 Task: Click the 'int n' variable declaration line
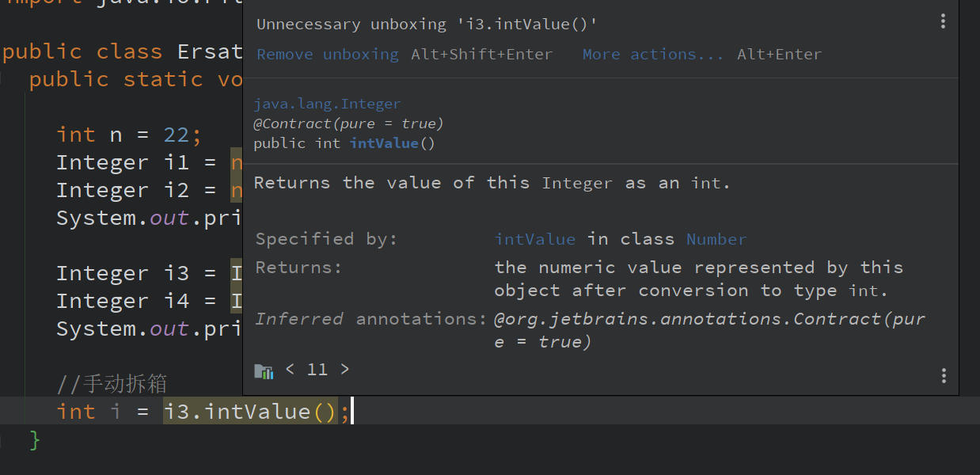click(x=89, y=135)
